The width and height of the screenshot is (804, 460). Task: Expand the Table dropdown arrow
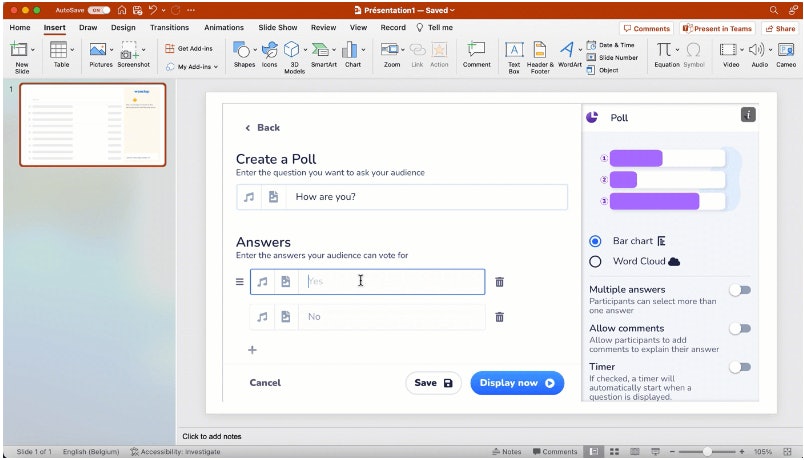point(72,50)
